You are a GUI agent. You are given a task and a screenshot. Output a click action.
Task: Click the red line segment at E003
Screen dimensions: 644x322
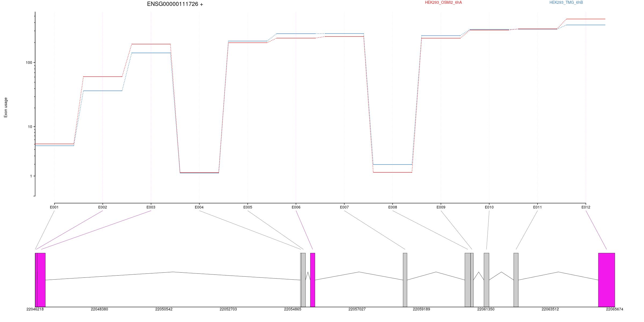[x=151, y=44]
